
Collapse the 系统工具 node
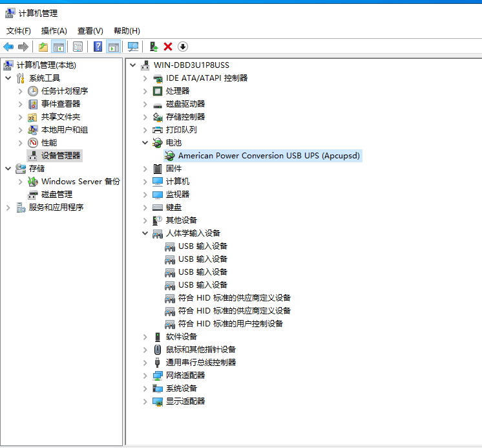[x=8, y=78]
